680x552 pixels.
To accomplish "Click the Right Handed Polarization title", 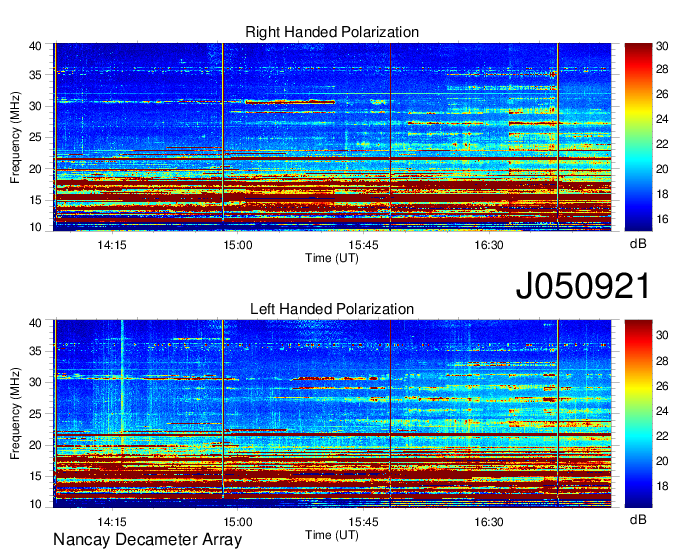I will (x=332, y=32).
